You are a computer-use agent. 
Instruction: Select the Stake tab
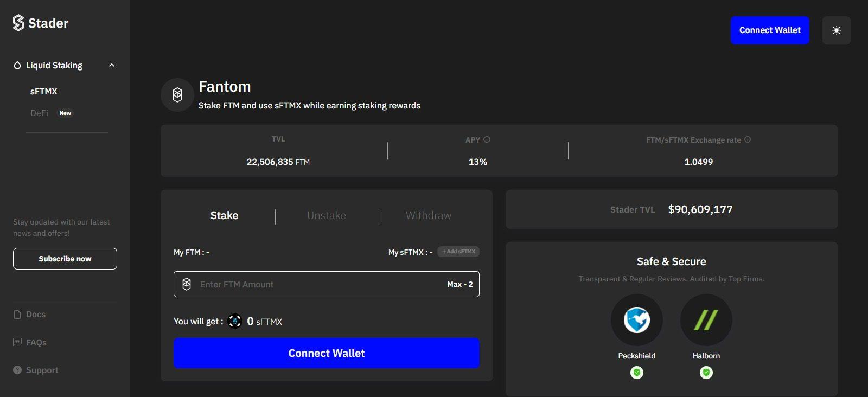click(225, 215)
